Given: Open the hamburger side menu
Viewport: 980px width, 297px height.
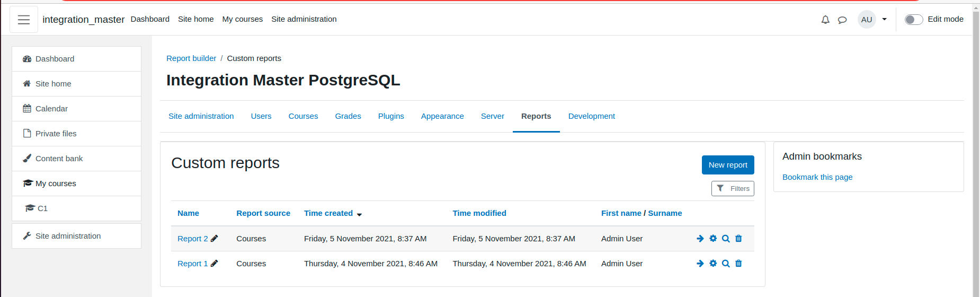Looking at the screenshot, I should pyautogui.click(x=24, y=20).
